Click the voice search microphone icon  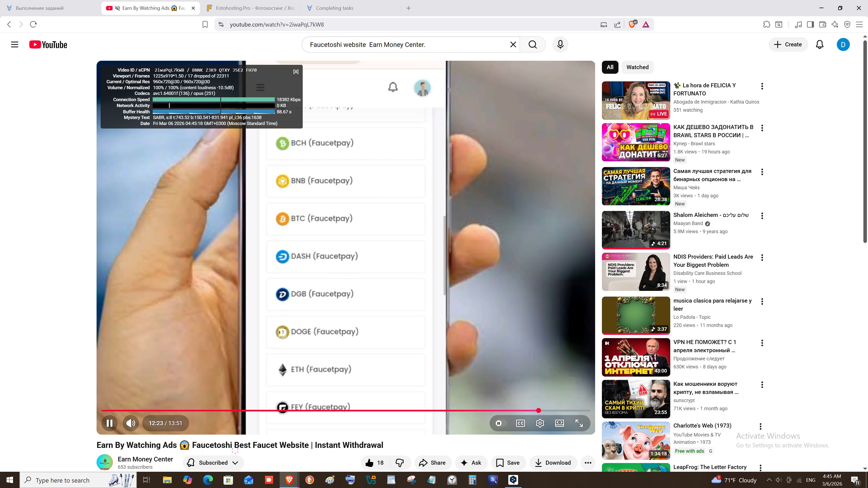click(560, 44)
